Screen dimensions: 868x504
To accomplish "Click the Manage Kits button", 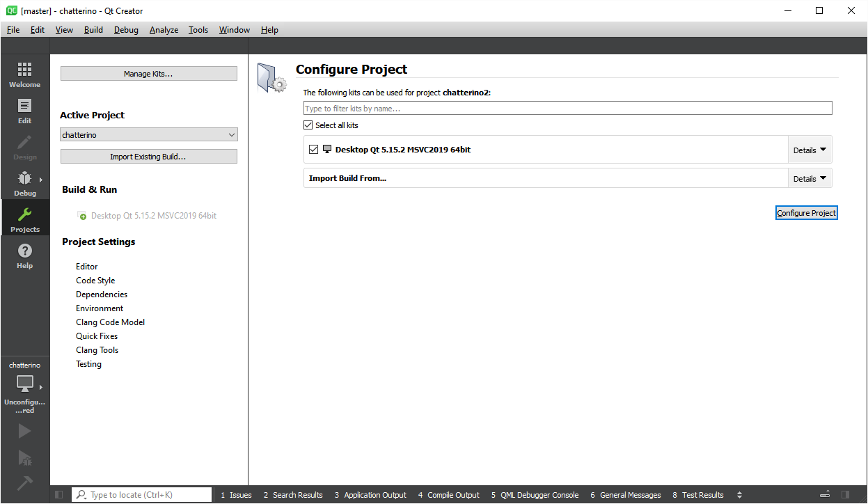I will point(149,74).
